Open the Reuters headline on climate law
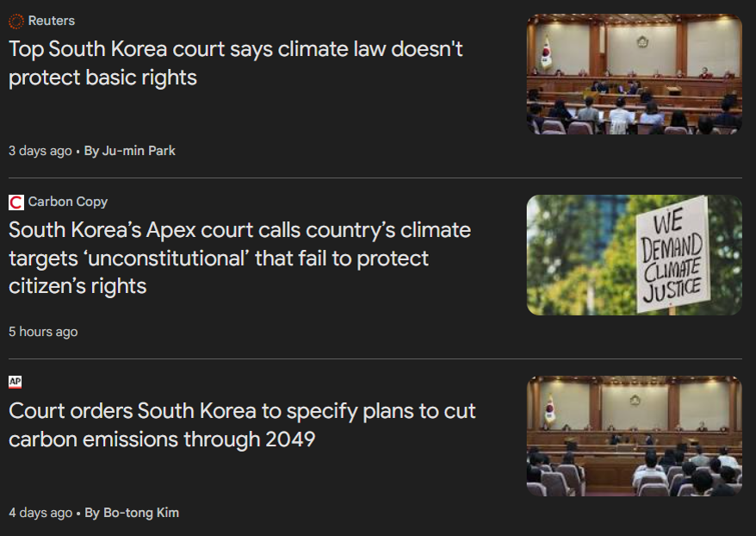The height and width of the screenshot is (536, 756). point(235,63)
